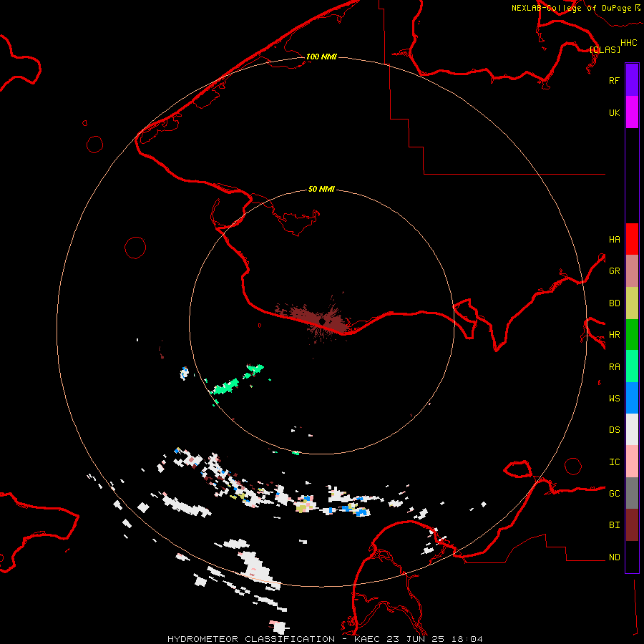Viewport: 644px width, 644px height.
Task: Click the UK magenta legend swatch
Action: [x=632, y=112]
